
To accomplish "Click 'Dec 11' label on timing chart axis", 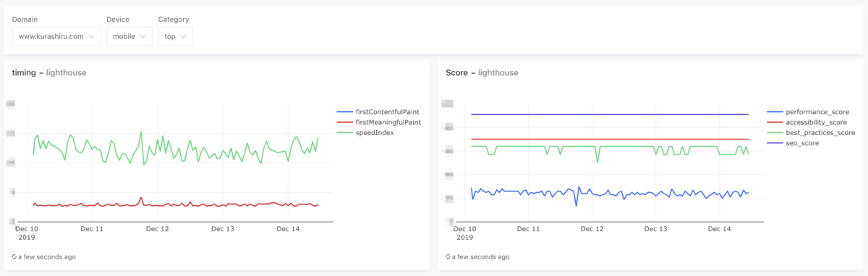I will [x=92, y=229].
